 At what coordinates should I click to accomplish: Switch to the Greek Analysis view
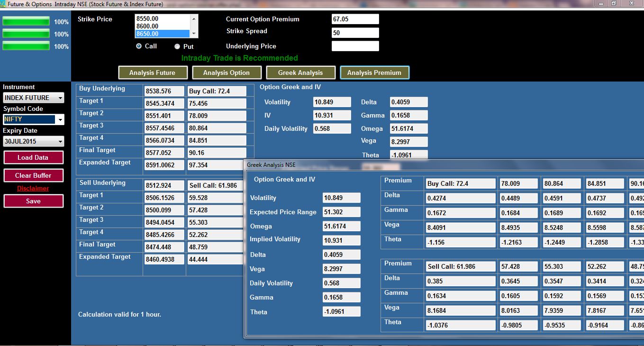(300, 73)
